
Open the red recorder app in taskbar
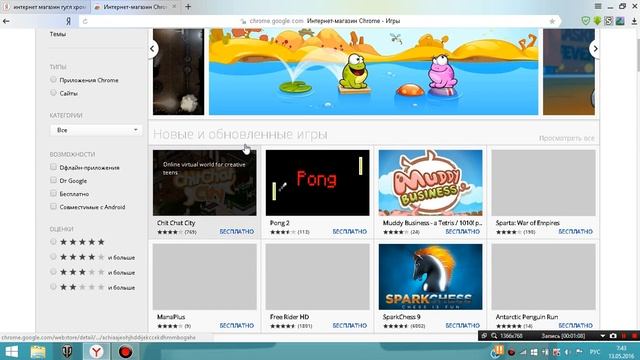point(125,351)
